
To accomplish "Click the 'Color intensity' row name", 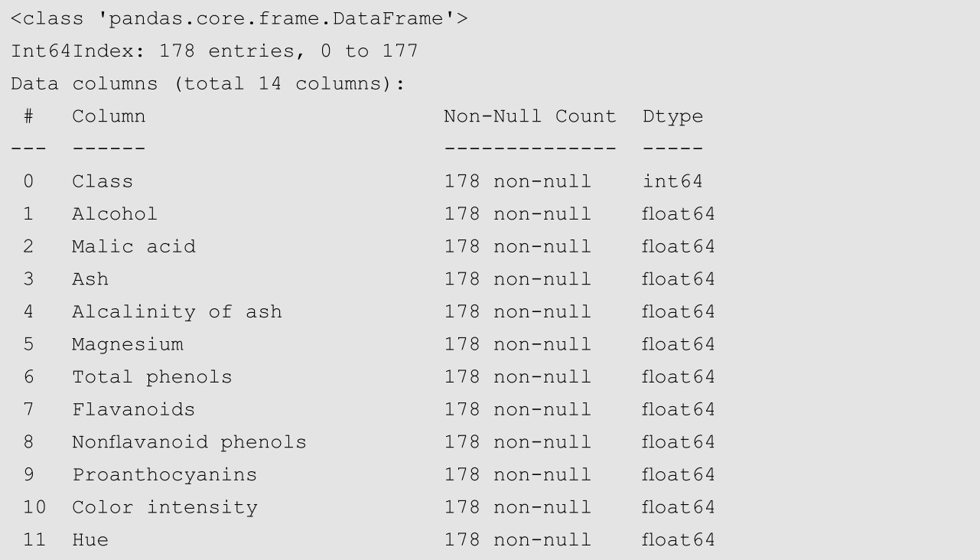I will pos(164,507).
